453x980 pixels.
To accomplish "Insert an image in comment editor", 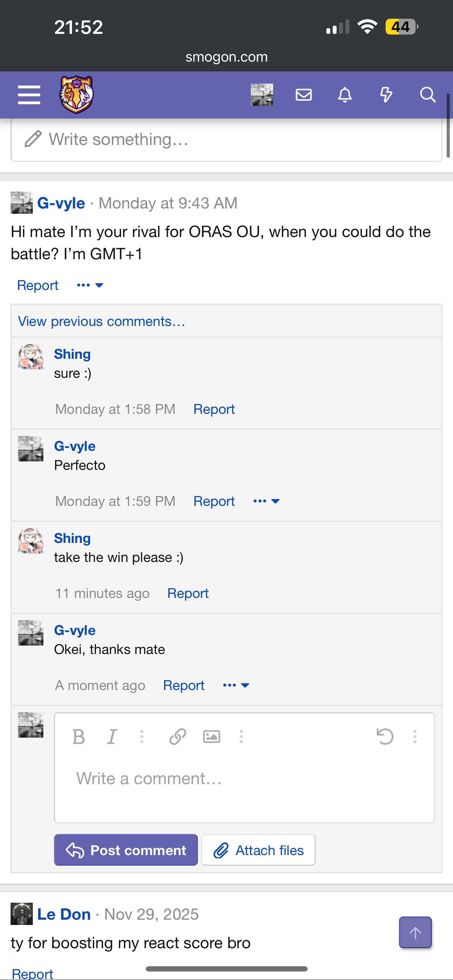I will point(211,737).
